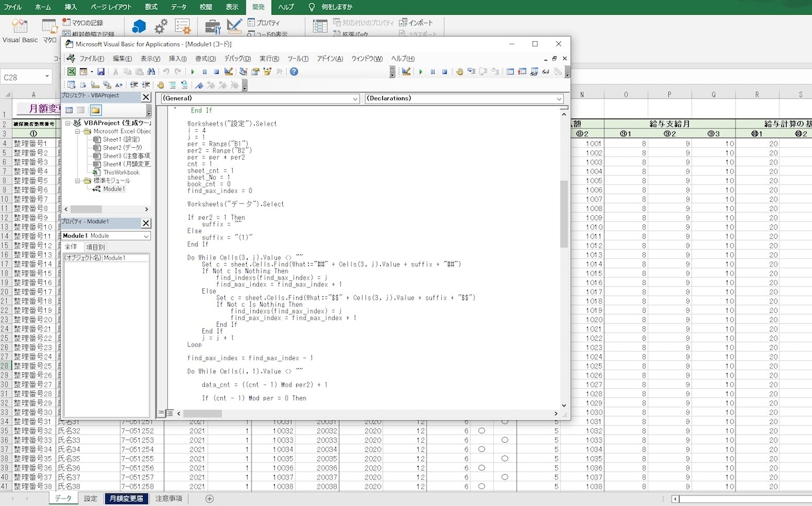
Task: Switch to 月額変更届 sheet tab
Action: 126,499
